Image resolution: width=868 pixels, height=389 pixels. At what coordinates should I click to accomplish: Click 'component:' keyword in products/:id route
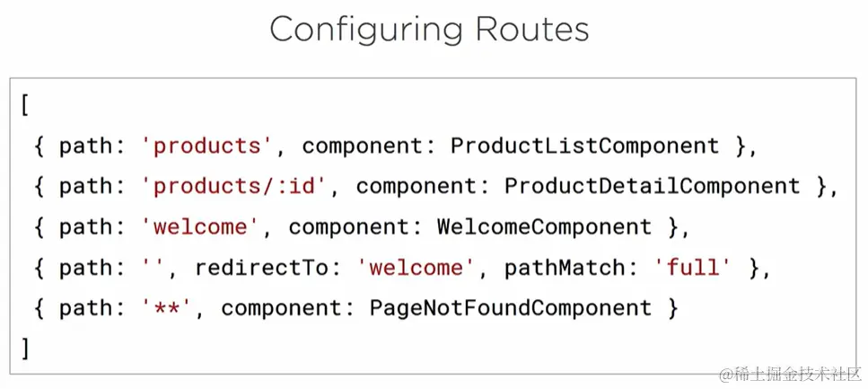[x=423, y=187]
